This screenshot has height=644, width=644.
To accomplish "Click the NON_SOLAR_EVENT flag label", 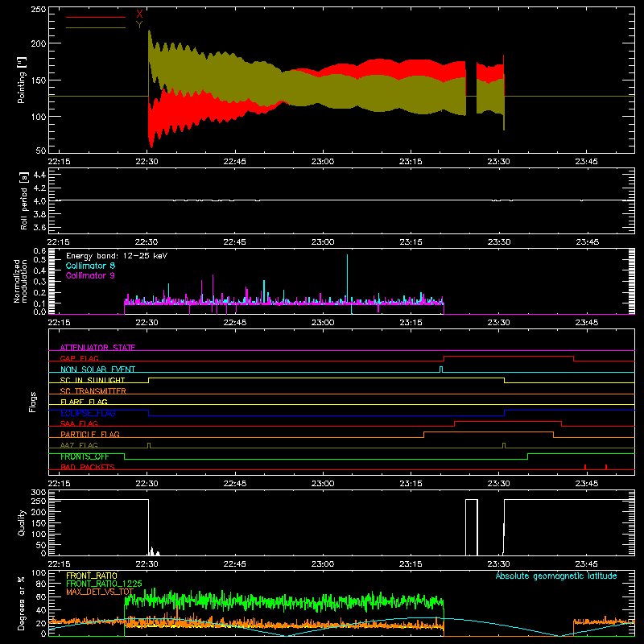I will (97, 369).
